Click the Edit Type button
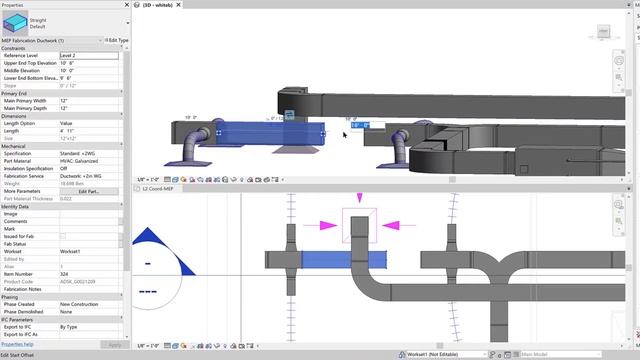The width and height of the screenshot is (640, 360). click(116, 40)
